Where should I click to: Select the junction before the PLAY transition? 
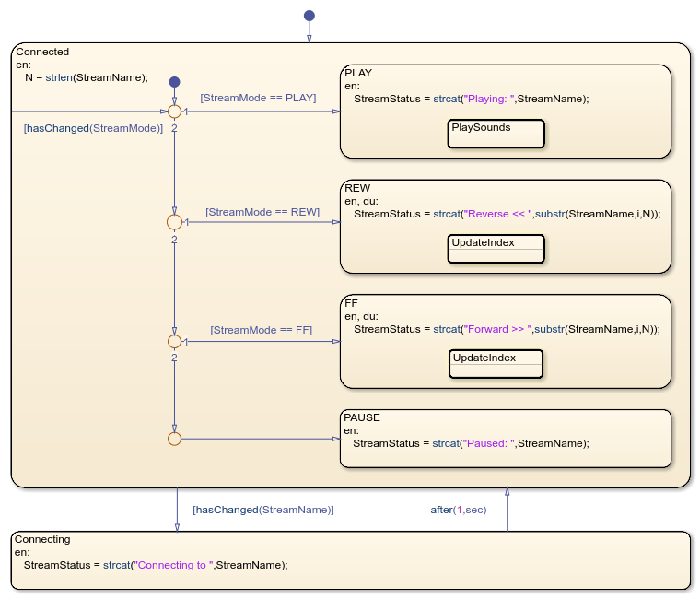point(175,112)
